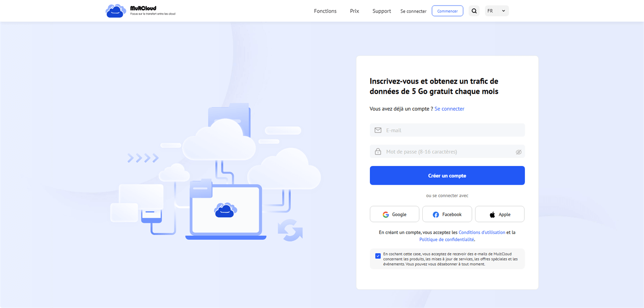Click the envelope icon in E-mail field
The height and width of the screenshot is (308, 644).
pos(378,130)
